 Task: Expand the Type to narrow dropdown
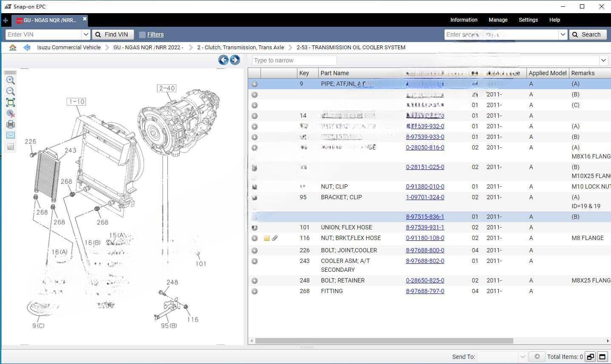603,60
